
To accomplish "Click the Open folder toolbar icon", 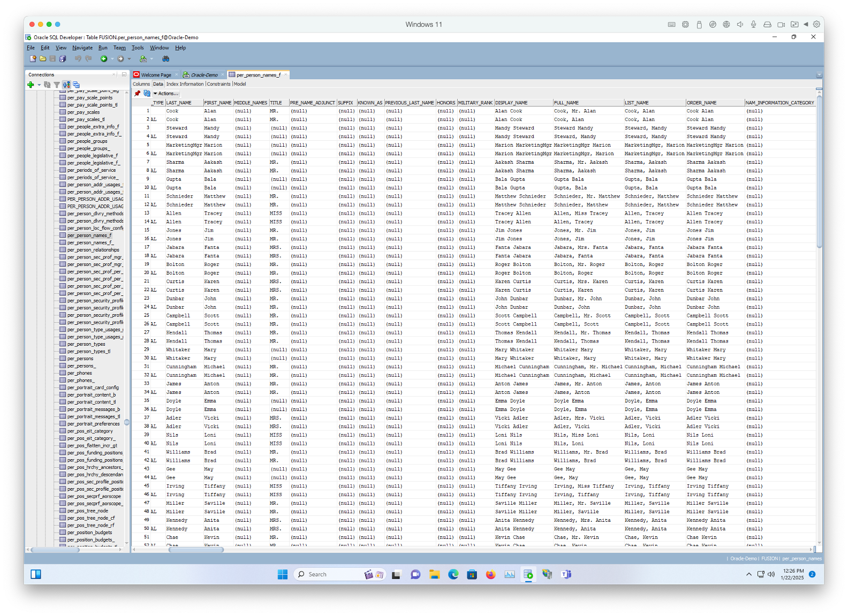I will point(43,59).
